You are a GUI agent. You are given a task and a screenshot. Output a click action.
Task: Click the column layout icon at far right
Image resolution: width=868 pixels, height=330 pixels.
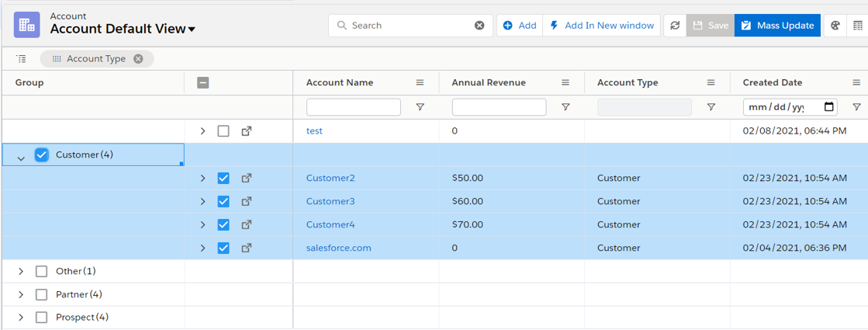pyautogui.click(x=858, y=26)
